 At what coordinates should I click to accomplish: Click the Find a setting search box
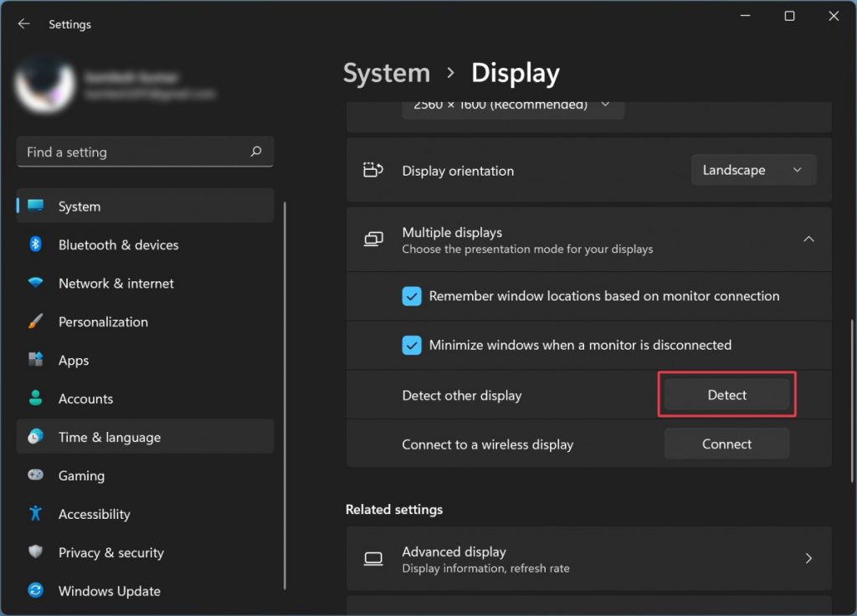coord(134,152)
